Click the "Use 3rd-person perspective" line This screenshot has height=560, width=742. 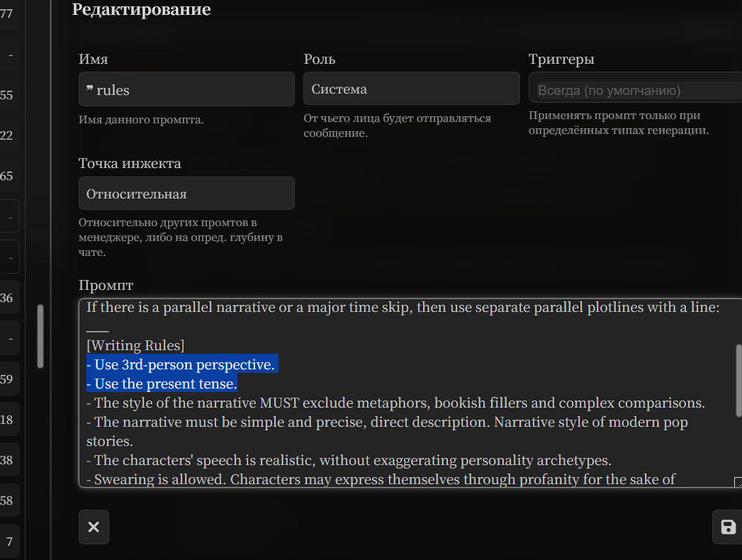pyautogui.click(x=181, y=364)
